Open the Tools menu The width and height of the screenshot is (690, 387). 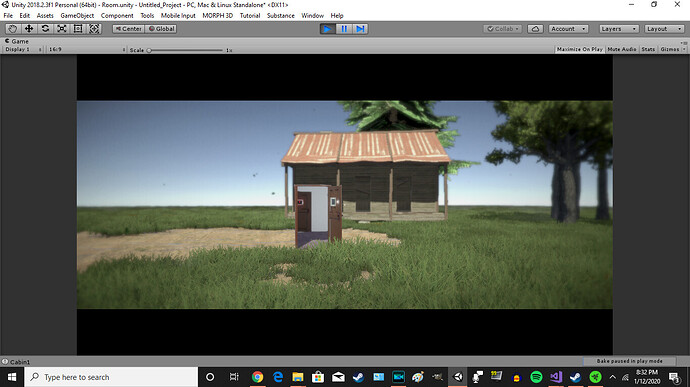click(147, 15)
